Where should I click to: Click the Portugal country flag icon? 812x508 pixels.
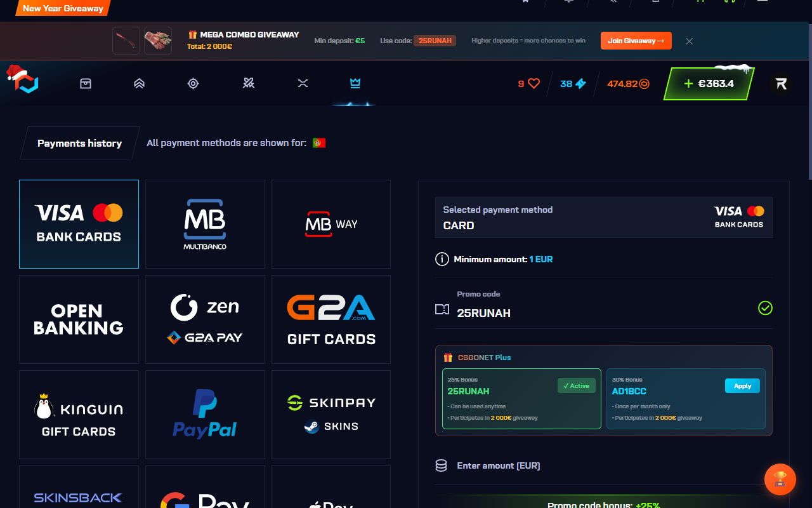coord(319,143)
